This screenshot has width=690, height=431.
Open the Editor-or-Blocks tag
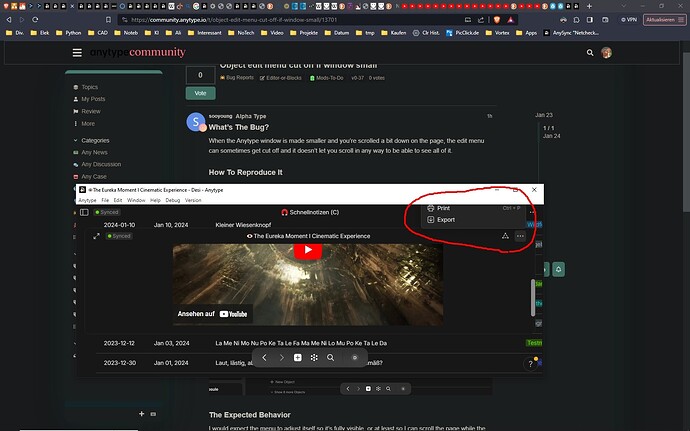pyautogui.click(x=280, y=78)
